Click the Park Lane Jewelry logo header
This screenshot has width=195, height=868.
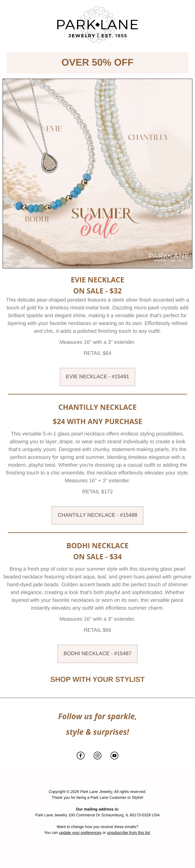tap(97, 25)
